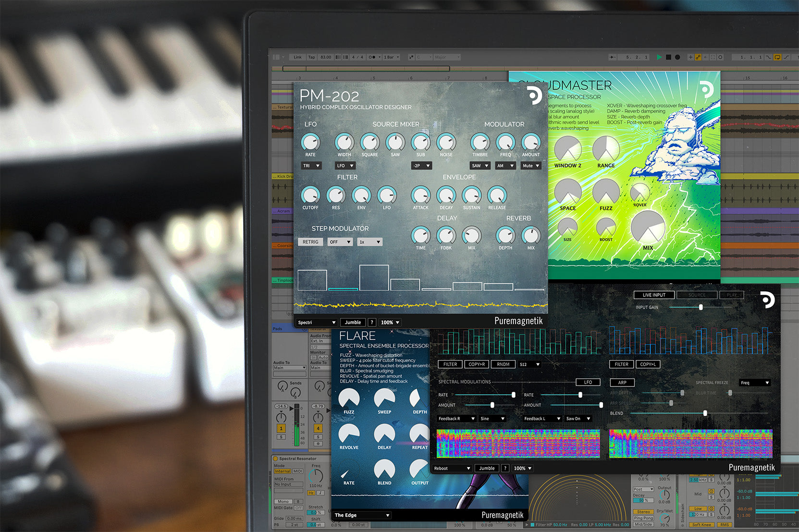Click the PM-202 Square source knob
The width and height of the screenshot is (799, 532).
point(369,142)
